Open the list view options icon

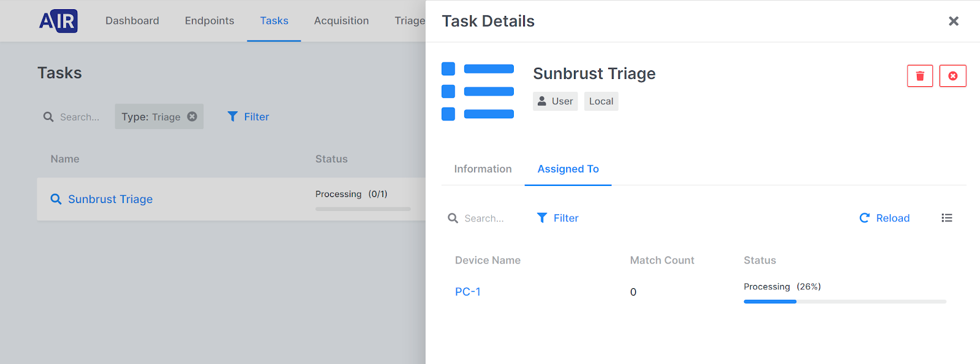(946, 218)
